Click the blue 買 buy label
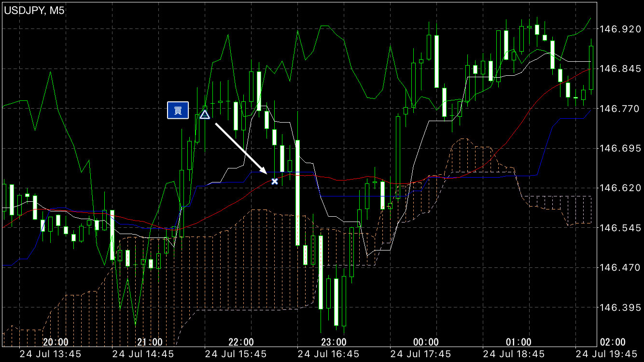Viewport: 644px width, 362px height. [x=178, y=111]
